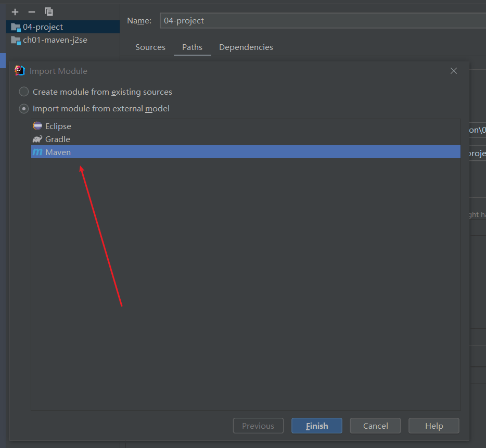Select the 04-project module in the list
This screenshot has width=486, height=448.
63,27
